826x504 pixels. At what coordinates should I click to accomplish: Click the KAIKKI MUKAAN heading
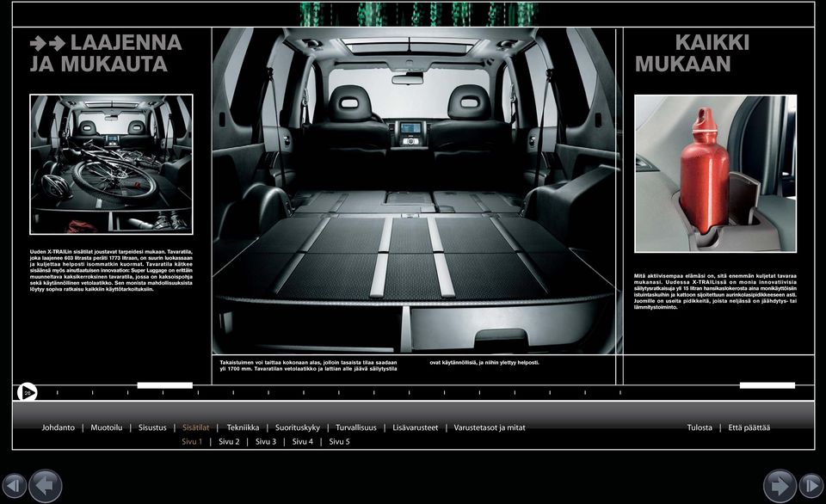tap(692, 53)
